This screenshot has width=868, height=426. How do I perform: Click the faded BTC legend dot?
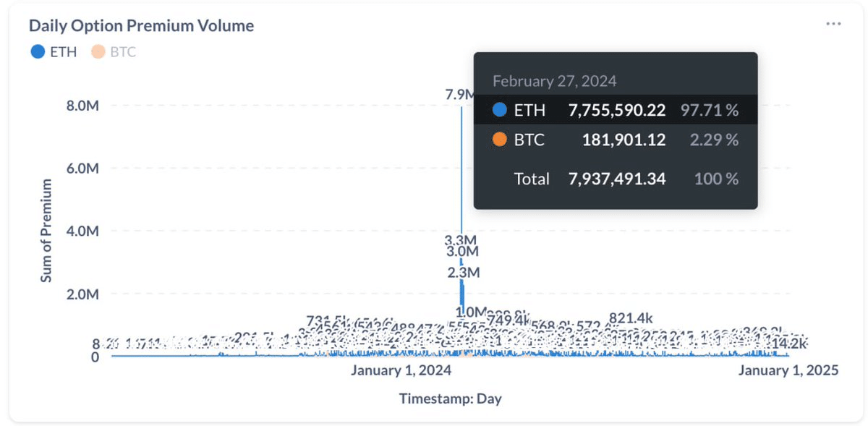click(98, 52)
